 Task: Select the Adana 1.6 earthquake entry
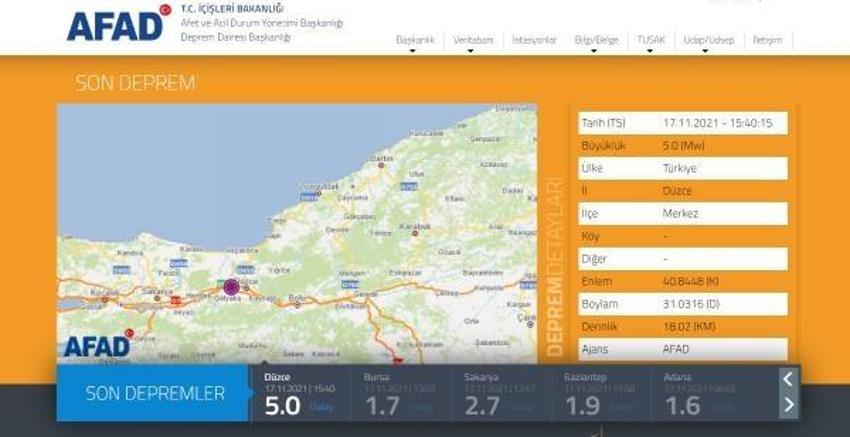[x=699, y=393]
